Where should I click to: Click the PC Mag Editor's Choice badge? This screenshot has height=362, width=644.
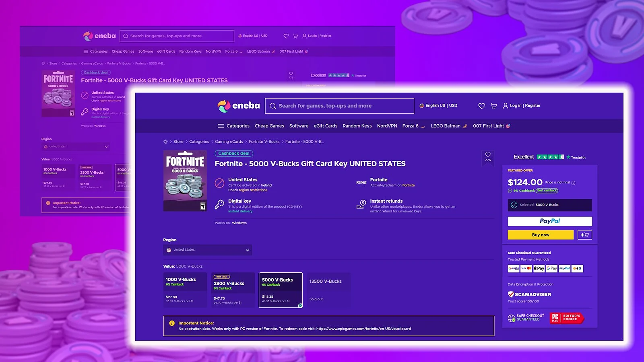[567, 318]
